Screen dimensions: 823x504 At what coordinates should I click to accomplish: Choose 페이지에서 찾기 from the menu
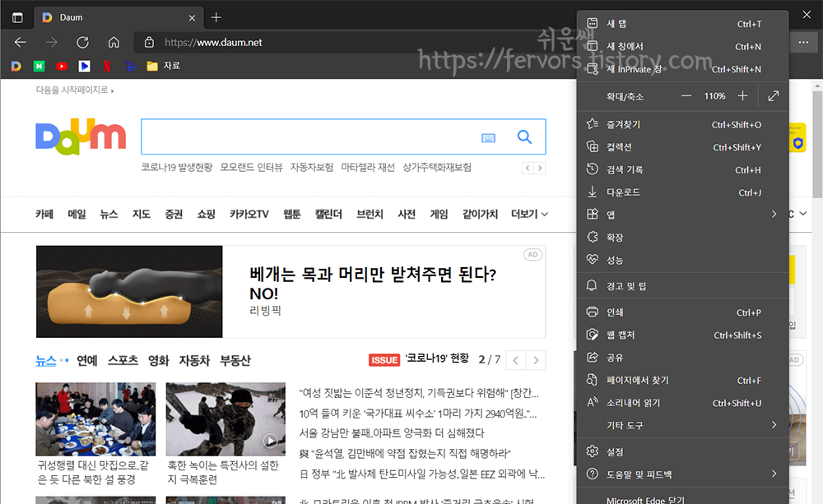(682, 380)
